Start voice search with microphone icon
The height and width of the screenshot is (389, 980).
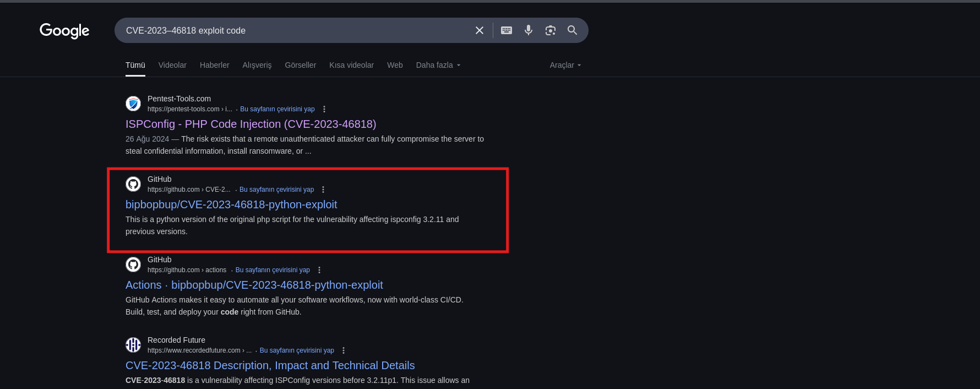(x=529, y=30)
